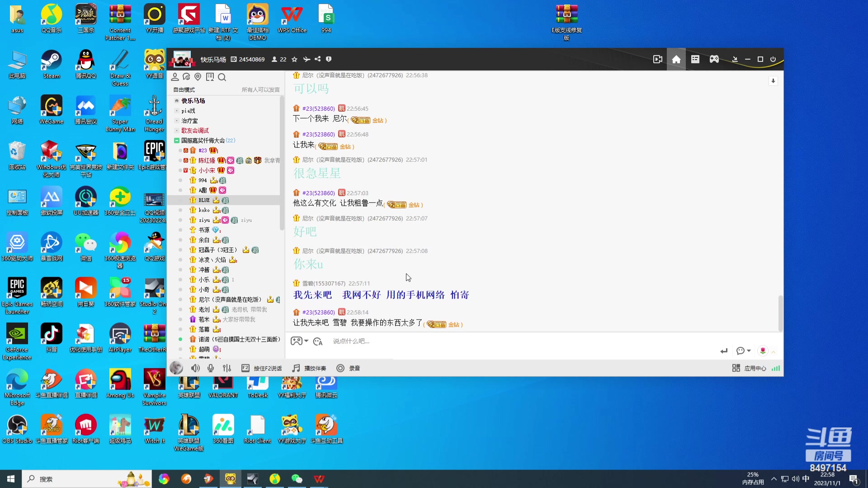Open the report channel shield icon
Image resolution: width=868 pixels, height=488 pixels.
click(329, 59)
